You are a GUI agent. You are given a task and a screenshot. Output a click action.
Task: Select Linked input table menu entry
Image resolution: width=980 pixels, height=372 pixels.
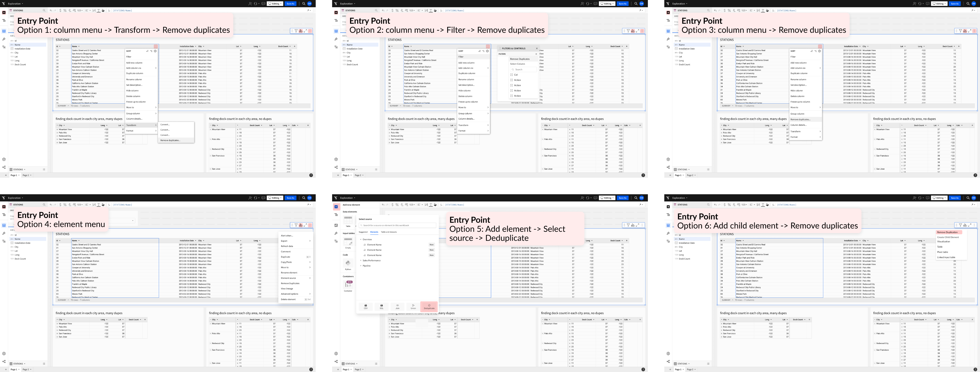946,258
